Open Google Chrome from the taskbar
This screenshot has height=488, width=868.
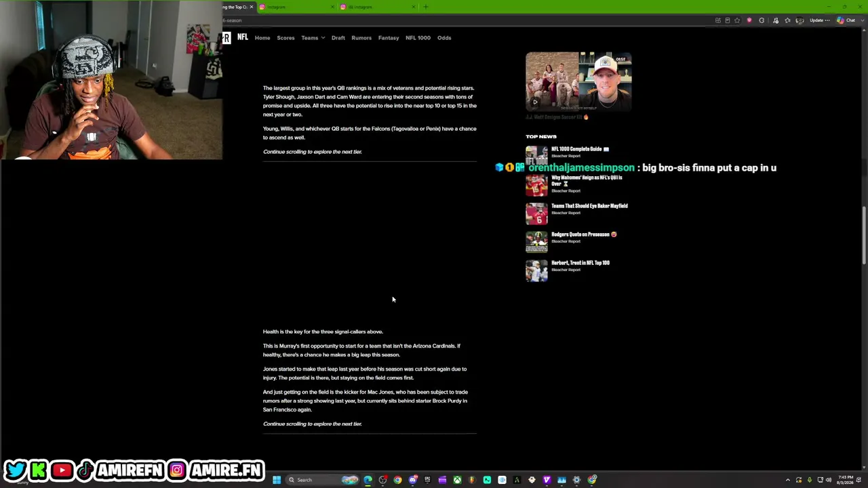(x=397, y=480)
